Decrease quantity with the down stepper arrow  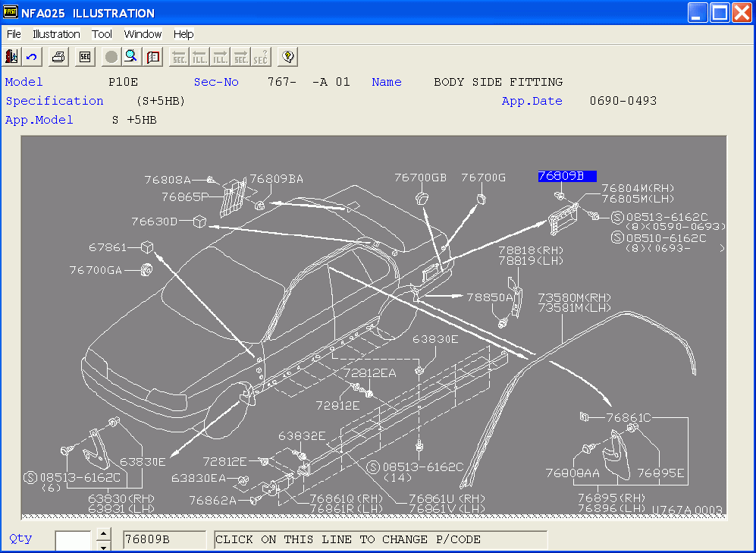pyautogui.click(x=103, y=545)
